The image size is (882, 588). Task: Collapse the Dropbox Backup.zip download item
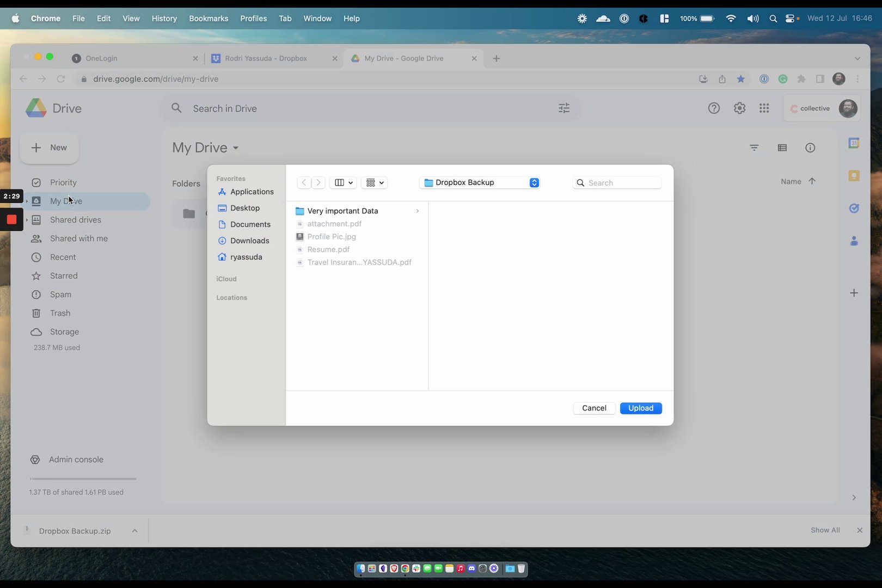pos(134,531)
